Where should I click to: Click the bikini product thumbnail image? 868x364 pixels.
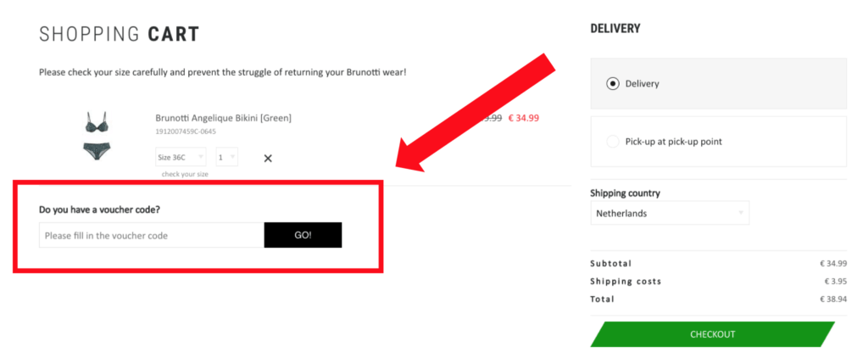pos(97,136)
